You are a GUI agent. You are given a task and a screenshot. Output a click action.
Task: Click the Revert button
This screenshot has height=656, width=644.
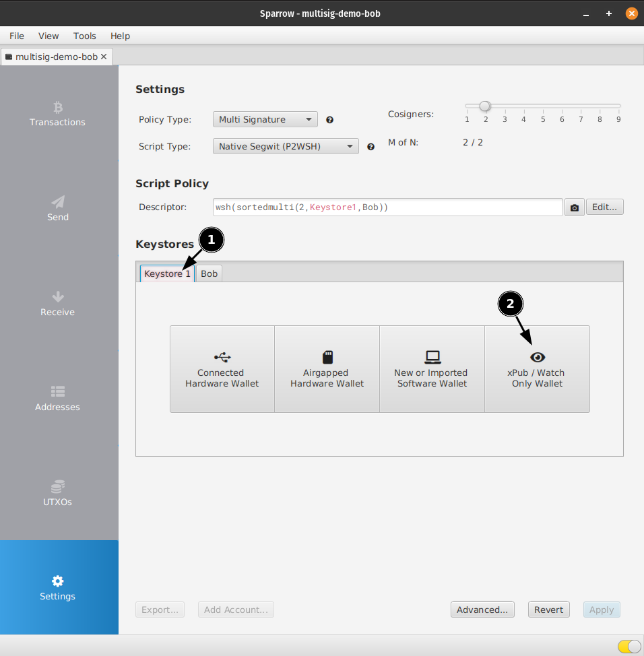pyautogui.click(x=548, y=610)
